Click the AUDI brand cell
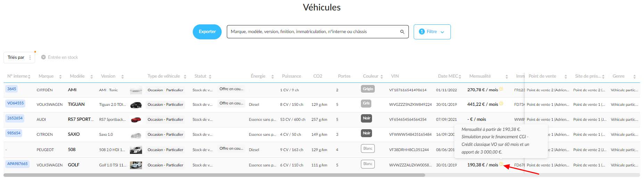The image size is (644, 180). tap(41, 119)
